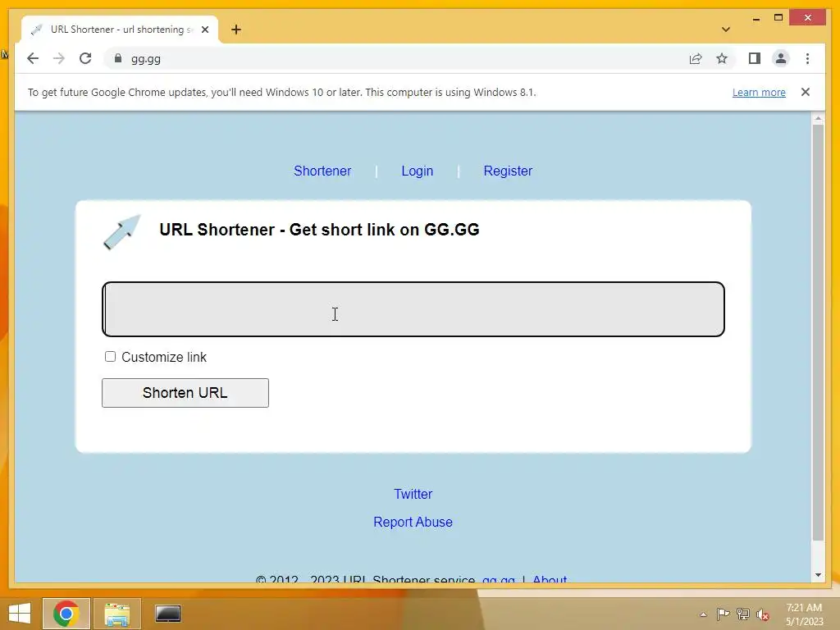
Task: Click the gg.gg arrow logo
Action: (x=122, y=232)
